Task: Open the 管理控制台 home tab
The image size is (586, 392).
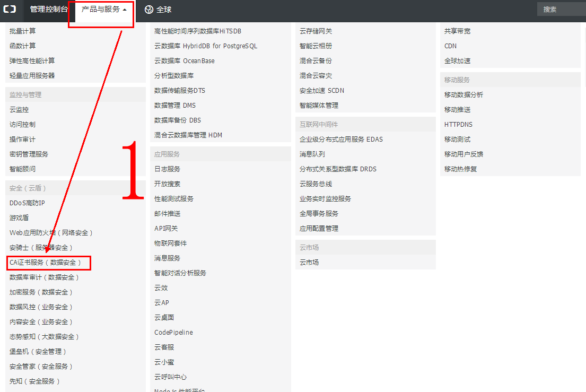Action: point(49,10)
